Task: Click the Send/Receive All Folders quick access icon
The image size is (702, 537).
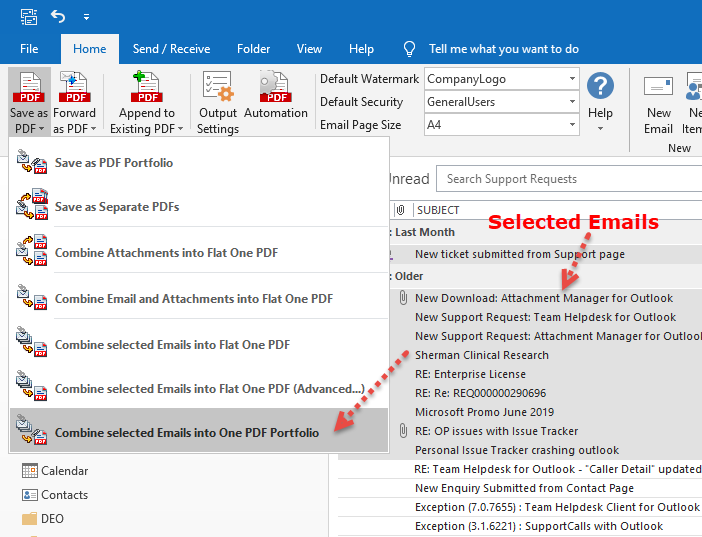Action: (x=29, y=17)
